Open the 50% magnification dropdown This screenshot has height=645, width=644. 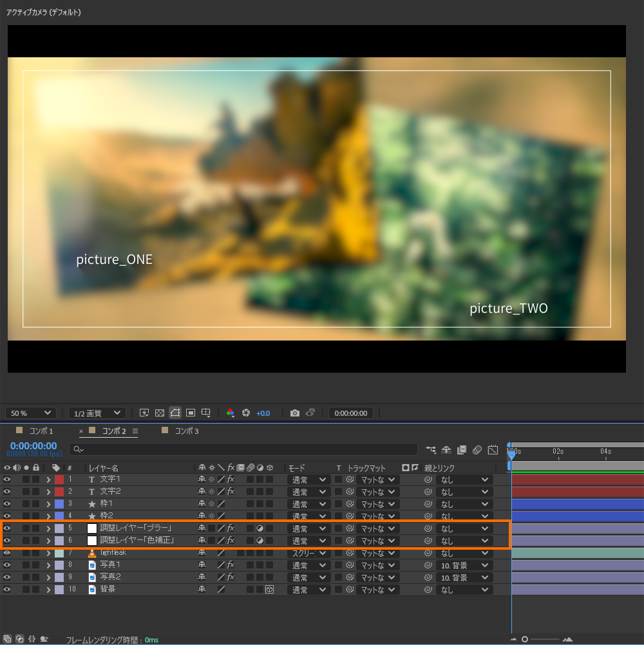pyautogui.click(x=30, y=413)
